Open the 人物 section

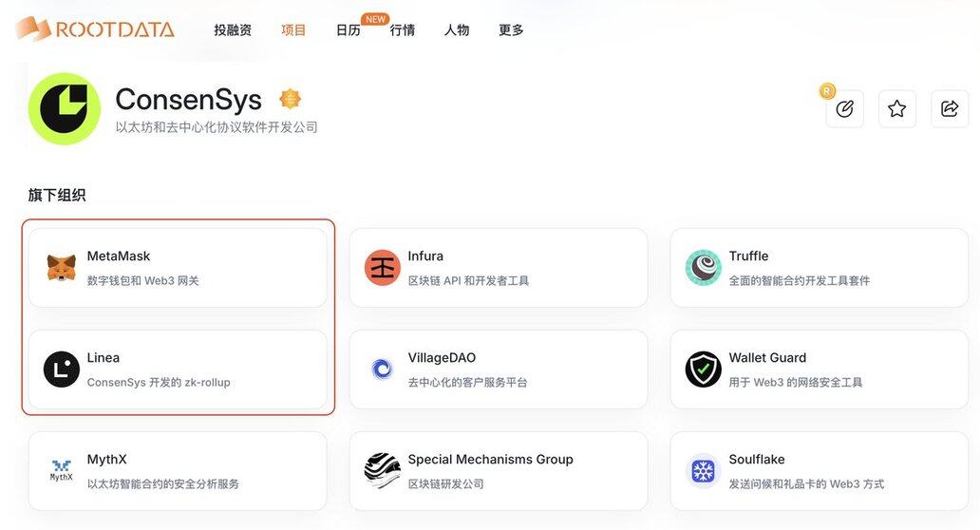click(456, 30)
